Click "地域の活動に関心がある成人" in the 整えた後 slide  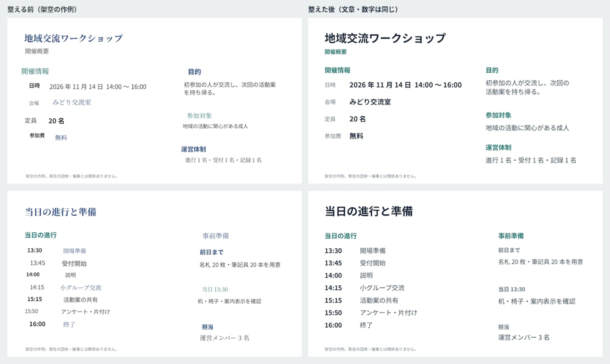point(527,128)
